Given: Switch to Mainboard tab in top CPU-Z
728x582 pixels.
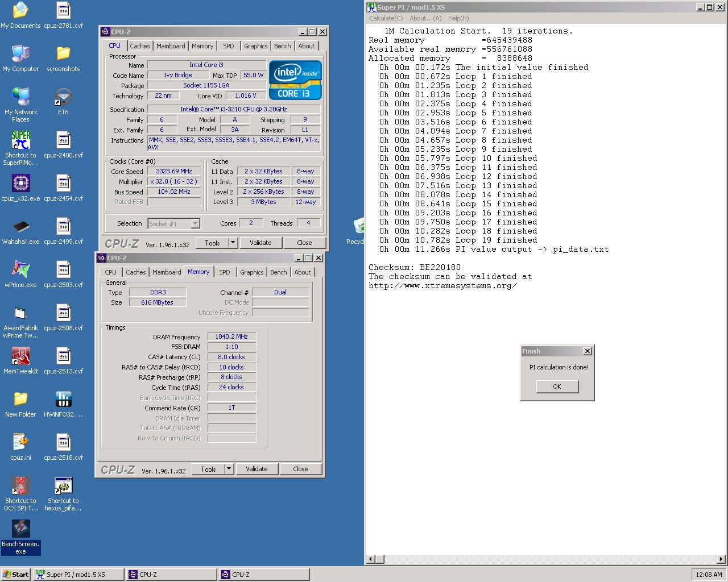Looking at the screenshot, I should point(171,46).
